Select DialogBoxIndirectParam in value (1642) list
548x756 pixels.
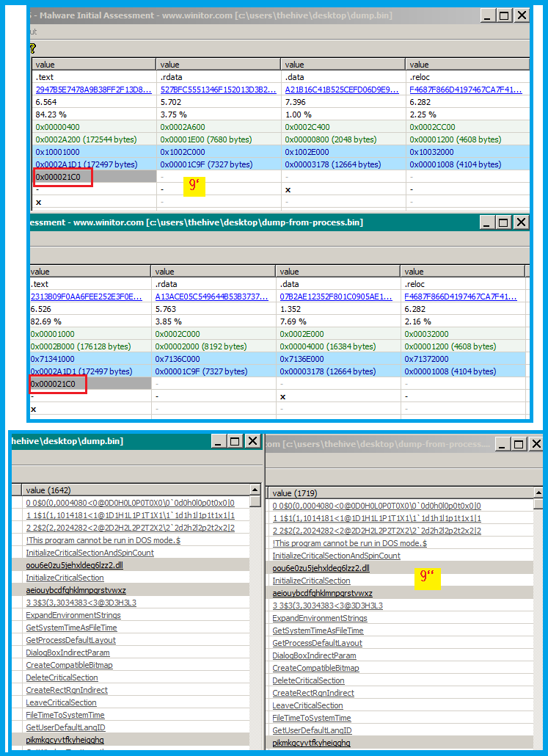click(67, 653)
